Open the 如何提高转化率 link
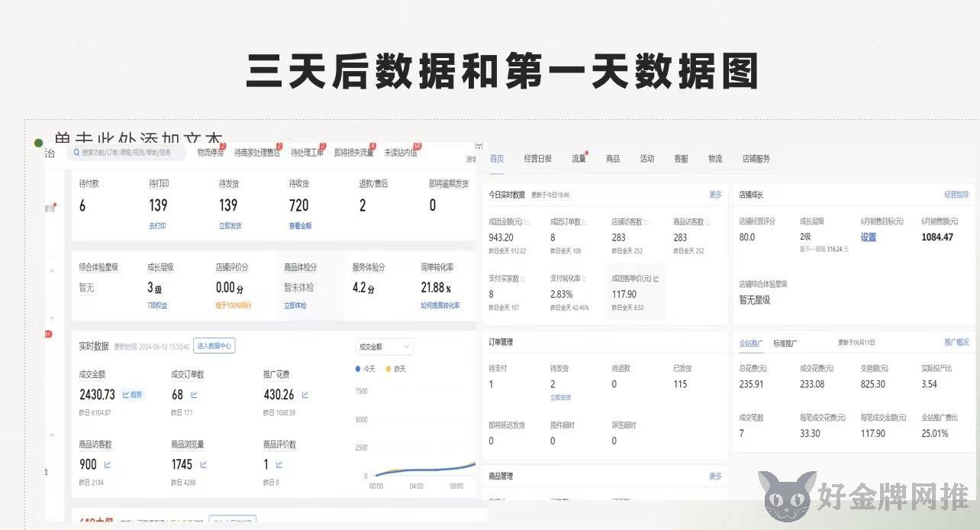The width and height of the screenshot is (980, 530). (440, 305)
